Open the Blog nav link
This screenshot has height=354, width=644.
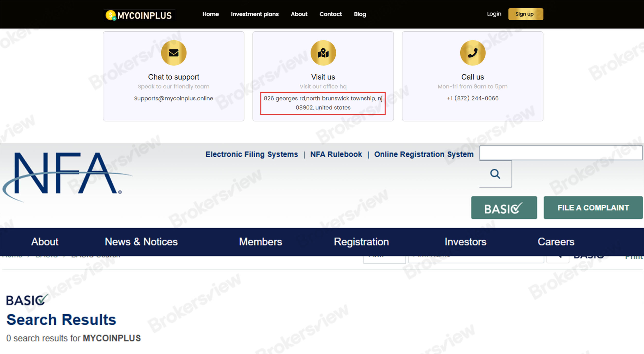tap(360, 14)
